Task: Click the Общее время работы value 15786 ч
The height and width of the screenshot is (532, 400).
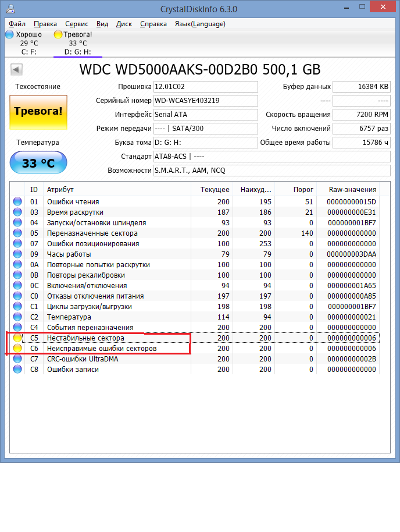Action: coord(362,143)
